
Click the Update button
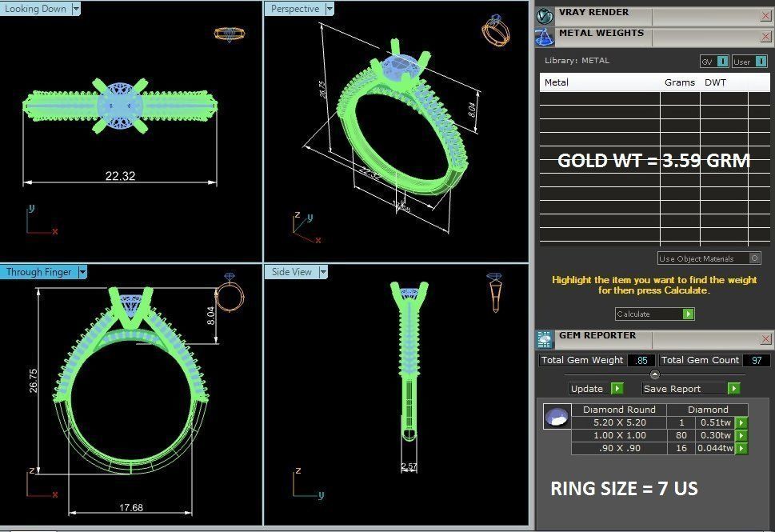coord(596,389)
